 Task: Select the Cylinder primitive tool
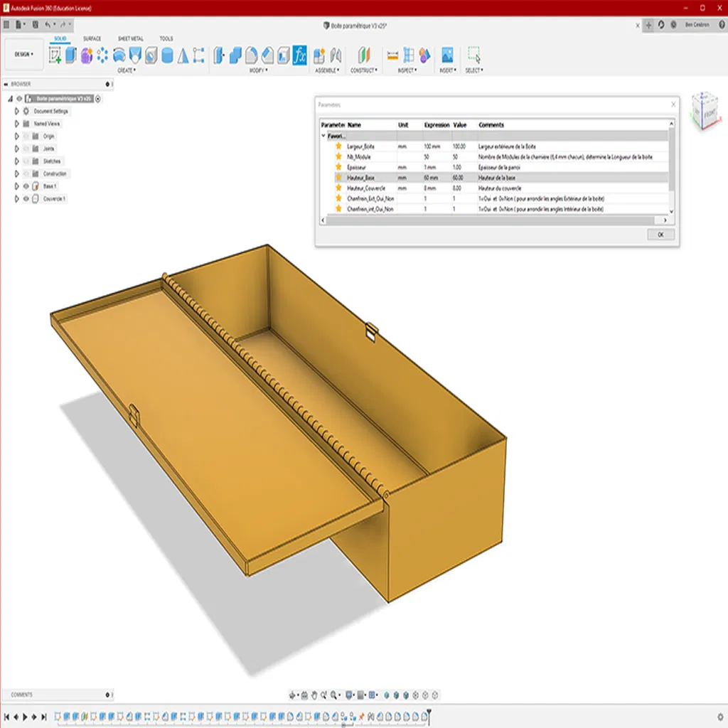(167, 55)
